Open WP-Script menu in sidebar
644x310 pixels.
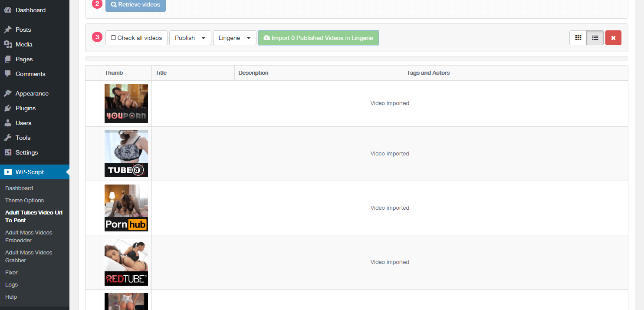point(35,172)
